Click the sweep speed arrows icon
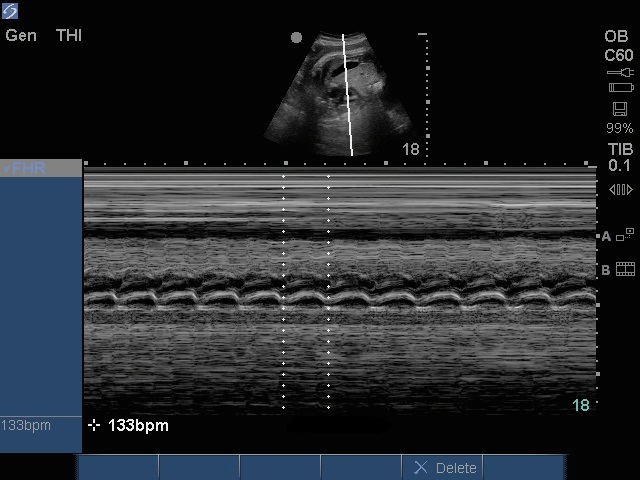This screenshot has width=640, height=480. [620, 189]
